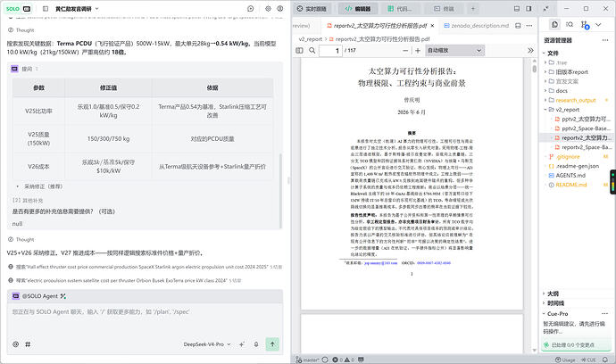Viewport: 616px width, 364px height.
Task: Zoom in the PDF with plus
Action: (418, 51)
